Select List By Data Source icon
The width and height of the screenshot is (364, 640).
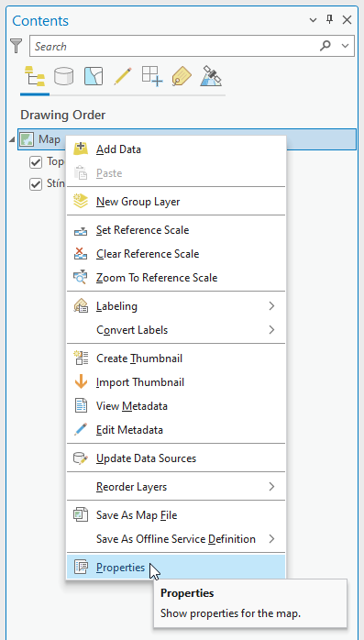[63, 76]
